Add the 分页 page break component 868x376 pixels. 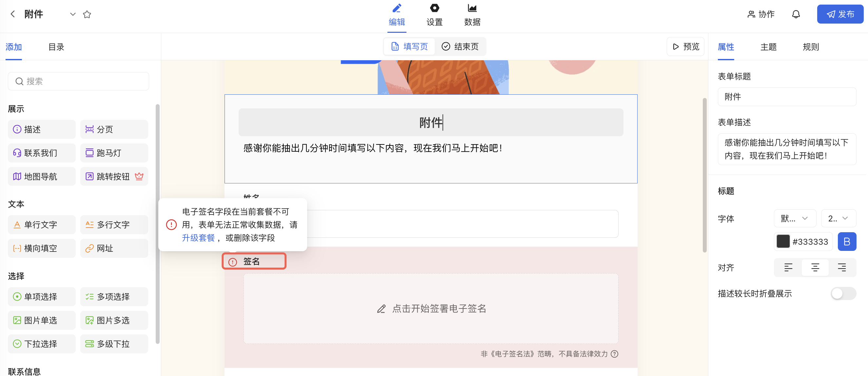coord(114,129)
